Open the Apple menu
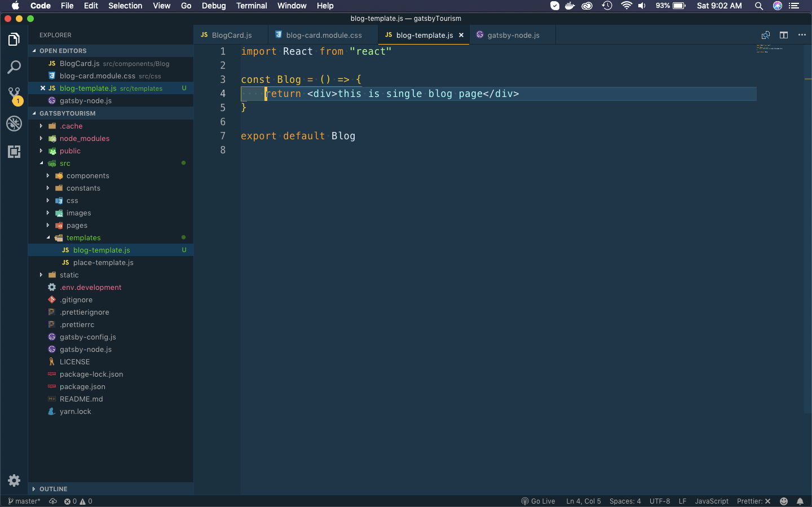 coord(15,6)
